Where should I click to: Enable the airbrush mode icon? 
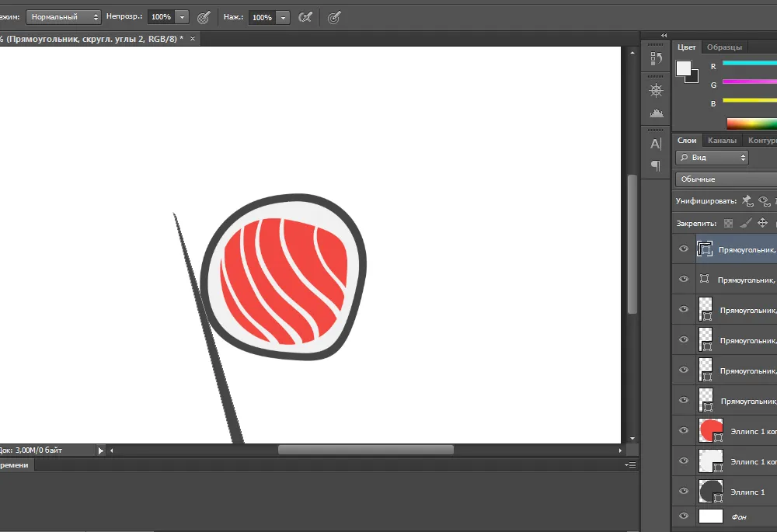click(x=305, y=17)
